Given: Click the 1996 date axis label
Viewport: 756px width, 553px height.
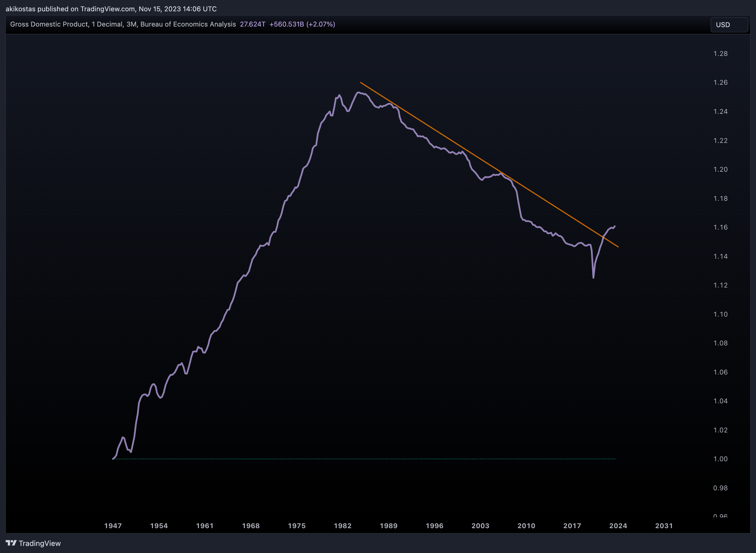Looking at the screenshot, I should [x=434, y=526].
